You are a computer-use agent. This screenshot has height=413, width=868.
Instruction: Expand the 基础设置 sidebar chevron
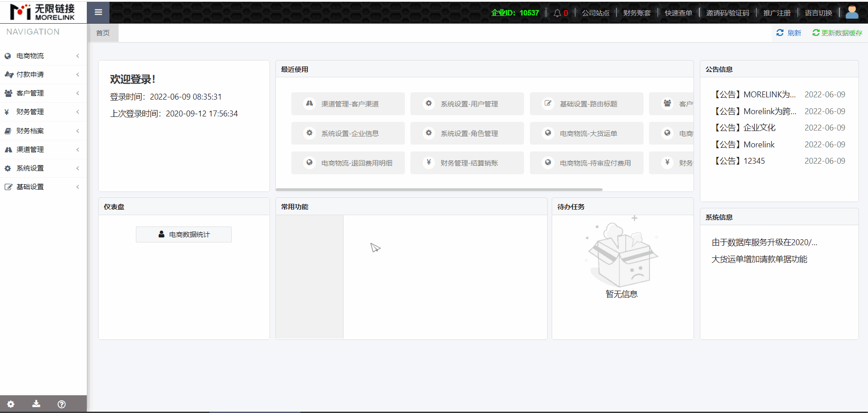point(78,187)
